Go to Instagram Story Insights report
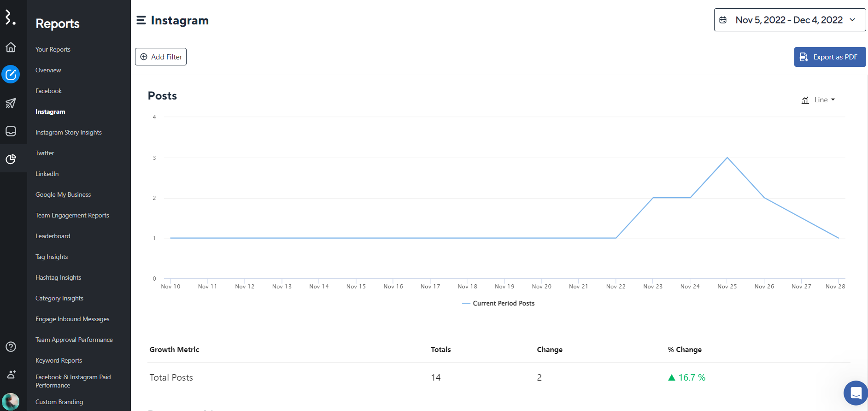Image resolution: width=868 pixels, height=411 pixels. tap(69, 132)
